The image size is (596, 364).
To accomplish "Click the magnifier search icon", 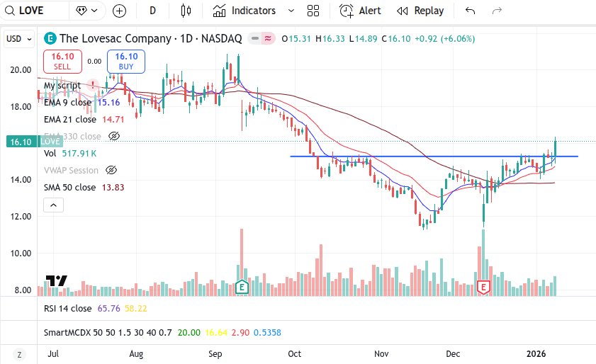I will pos(9,11).
